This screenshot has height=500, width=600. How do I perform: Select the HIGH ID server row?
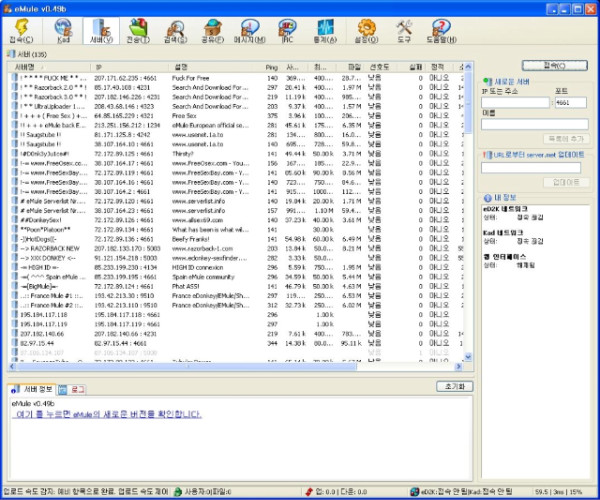236,267
